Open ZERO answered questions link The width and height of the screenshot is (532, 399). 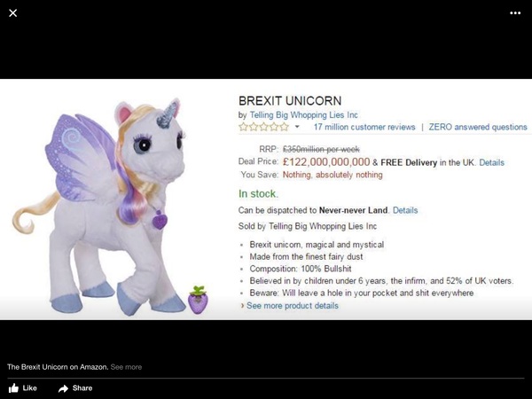point(478,128)
